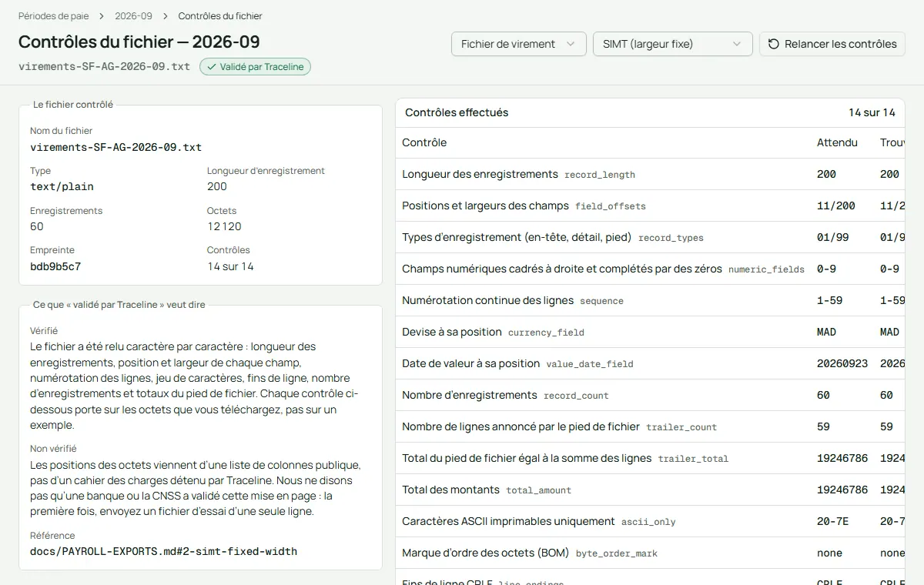Screen dimensions: 924x585
Task: Open the "SIMT (largeur fixe)" format dropdown
Action: click(672, 44)
